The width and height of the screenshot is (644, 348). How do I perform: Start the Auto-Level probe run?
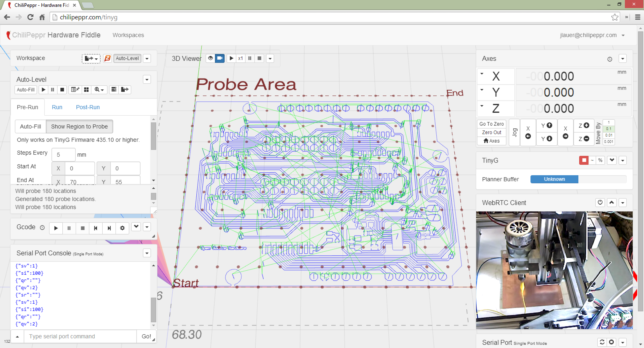tap(43, 90)
